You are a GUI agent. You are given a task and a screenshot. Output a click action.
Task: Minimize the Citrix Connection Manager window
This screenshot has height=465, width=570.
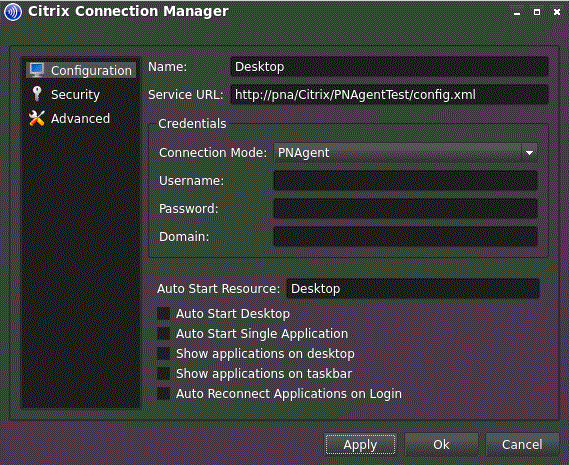(517, 12)
